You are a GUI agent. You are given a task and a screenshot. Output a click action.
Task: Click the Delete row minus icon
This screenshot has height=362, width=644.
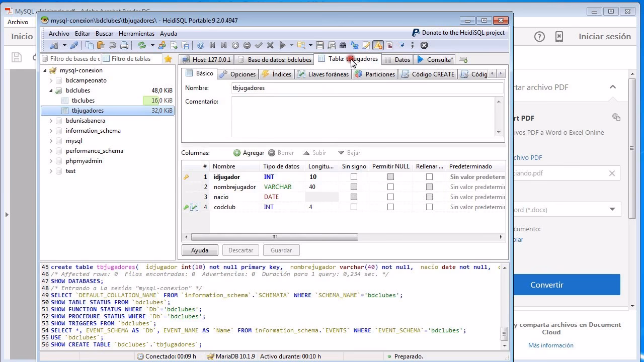click(247, 45)
